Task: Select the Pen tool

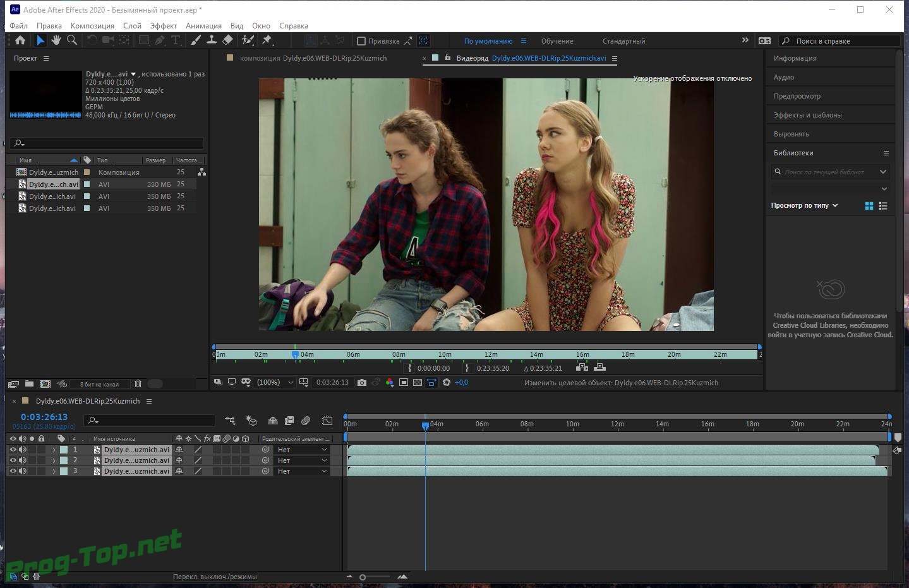Action: [160, 40]
